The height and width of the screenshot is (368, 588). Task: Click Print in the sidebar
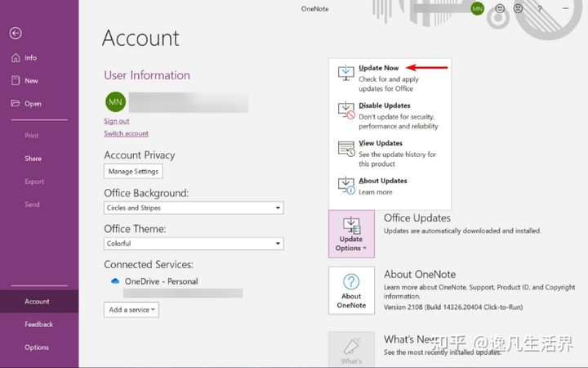tap(32, 136)
